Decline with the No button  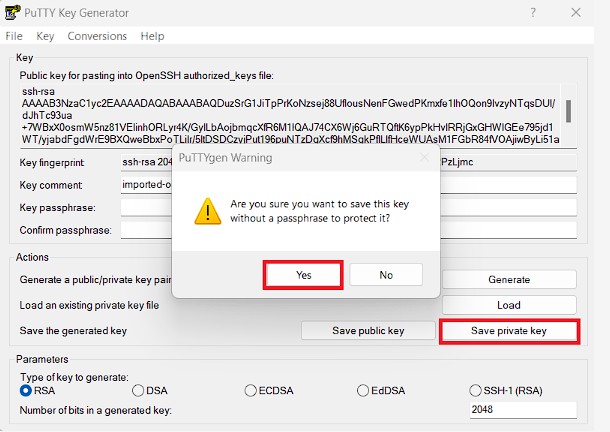(x=386, y=275)
